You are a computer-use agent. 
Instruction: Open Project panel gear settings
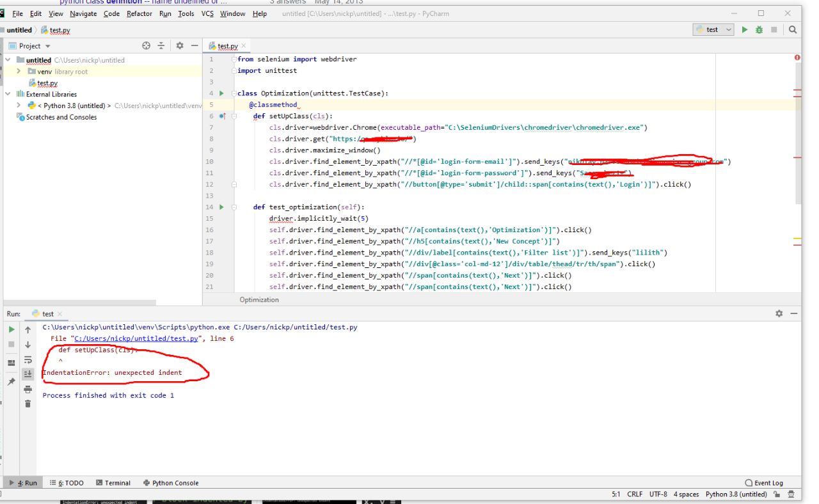(180, 45)
